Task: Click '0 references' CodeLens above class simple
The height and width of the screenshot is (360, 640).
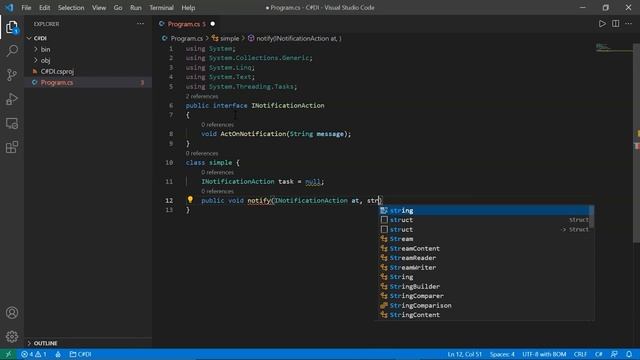Action: click(202, 153)
